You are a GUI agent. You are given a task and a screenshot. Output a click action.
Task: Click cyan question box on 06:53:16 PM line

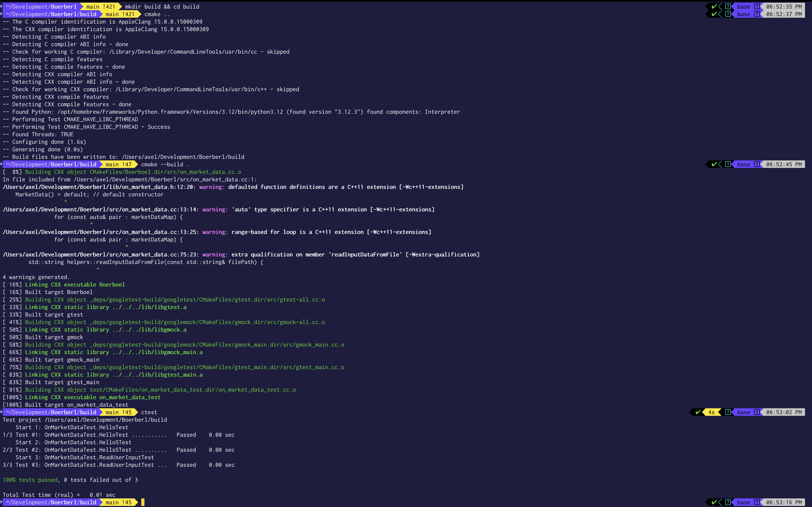pyautogui.click(x=728, y=502)
